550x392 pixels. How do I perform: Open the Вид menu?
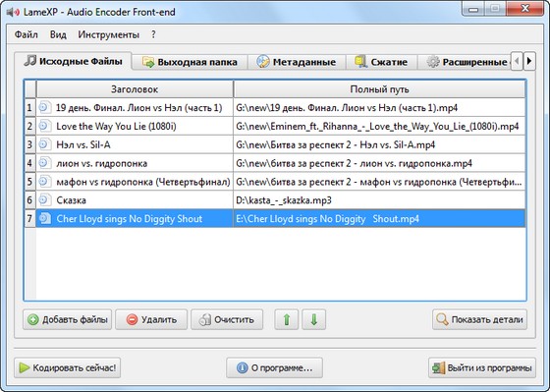[58, 34]
